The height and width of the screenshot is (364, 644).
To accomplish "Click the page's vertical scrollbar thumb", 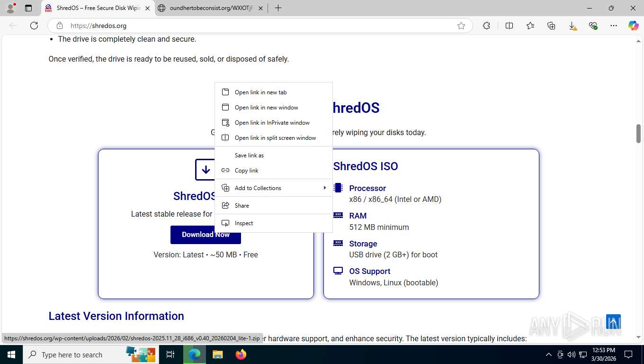I will coord(638,133).
